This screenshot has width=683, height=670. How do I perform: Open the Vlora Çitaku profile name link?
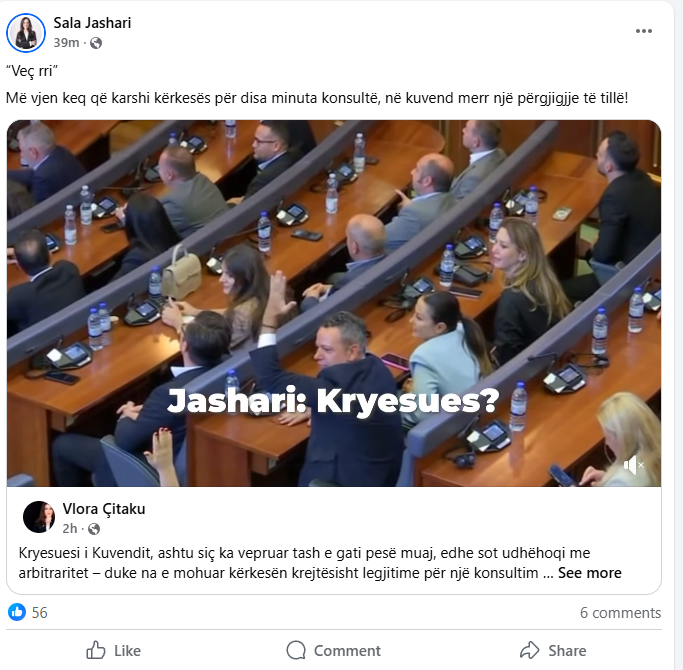tap(104, 508)
